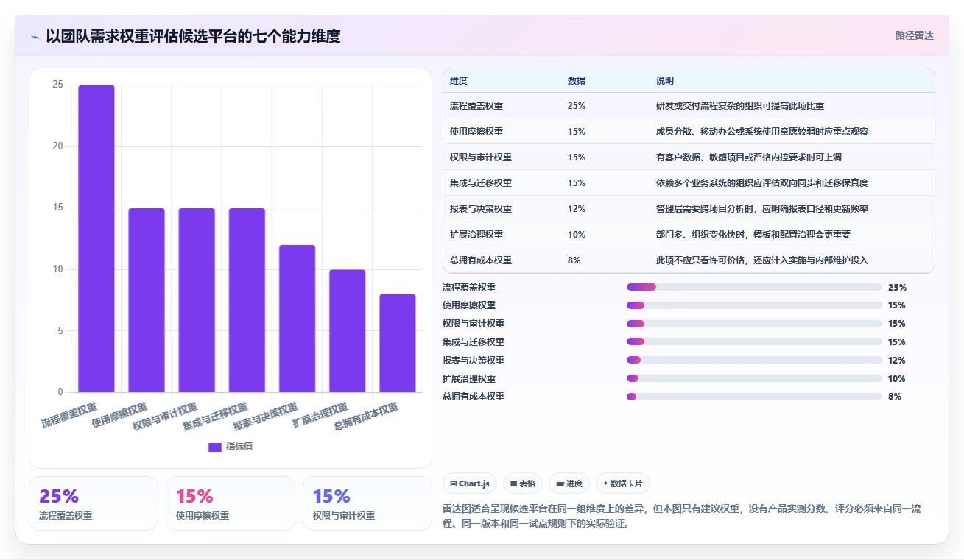Image resolution: width=964 pixels, height=560 pixels.
Task: Select the Chart.js tag chip
Action: click(470, 483)
